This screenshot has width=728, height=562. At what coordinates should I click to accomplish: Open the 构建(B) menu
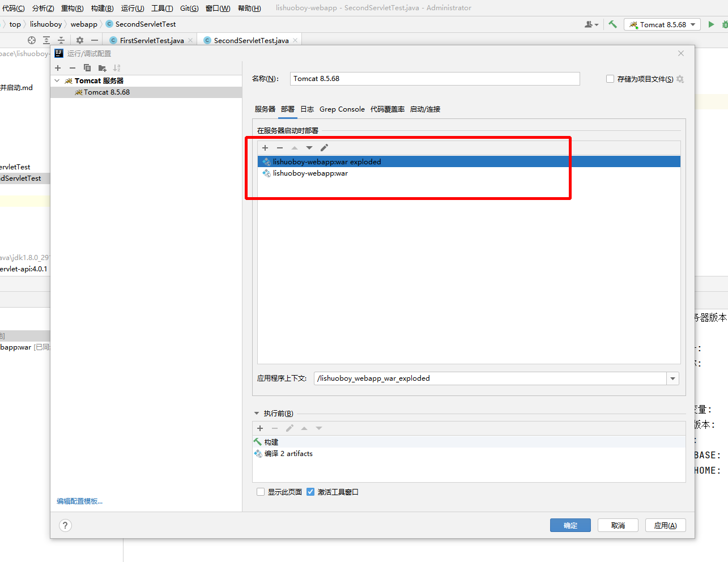pyautogui.click(x=102, y=8)
